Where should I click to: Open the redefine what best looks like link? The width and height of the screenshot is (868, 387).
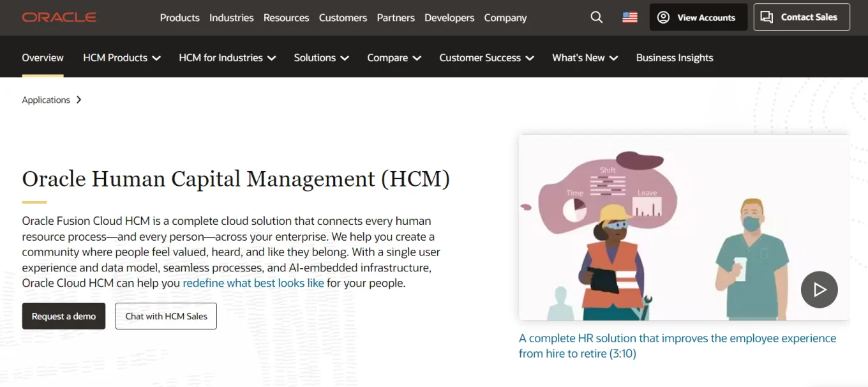pyautogui.click(x=253, y=283)
